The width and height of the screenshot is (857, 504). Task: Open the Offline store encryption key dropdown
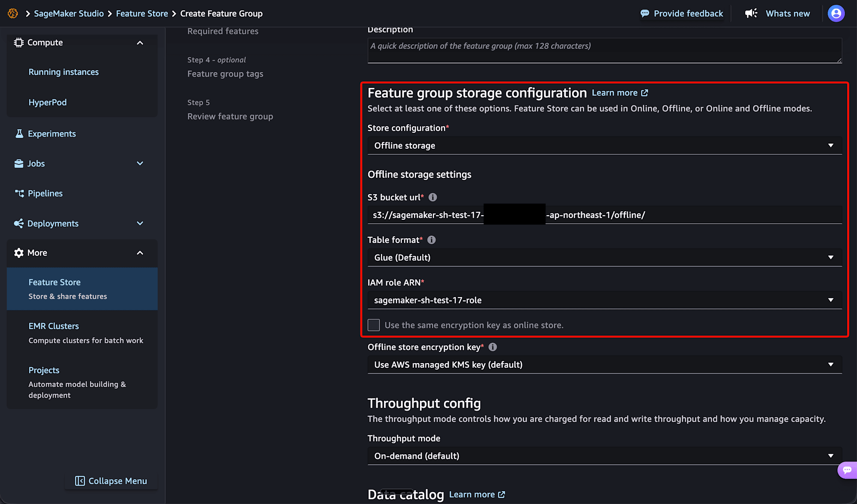pos(605,365)
